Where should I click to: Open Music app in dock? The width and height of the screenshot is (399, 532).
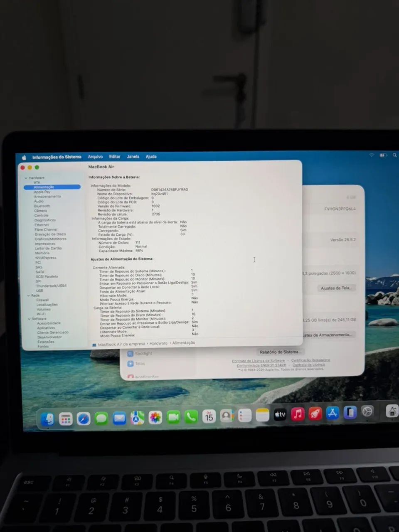[298, 414]
